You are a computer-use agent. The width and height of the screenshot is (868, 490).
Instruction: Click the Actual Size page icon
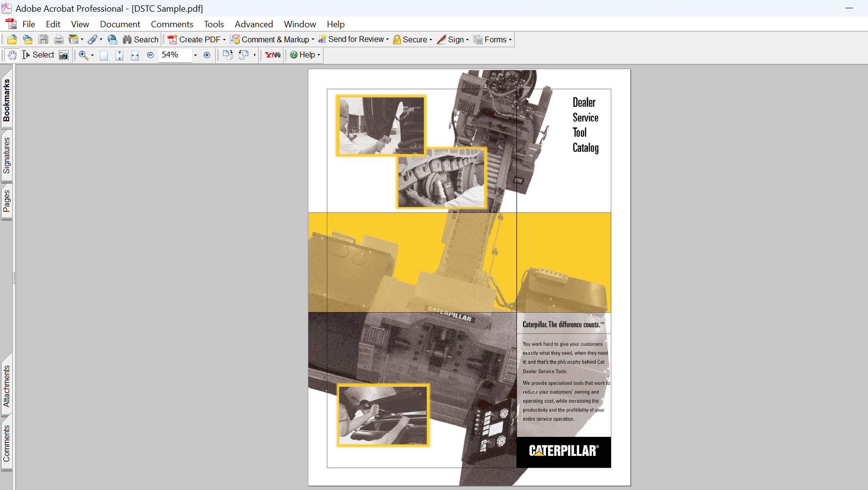(104, 55)
